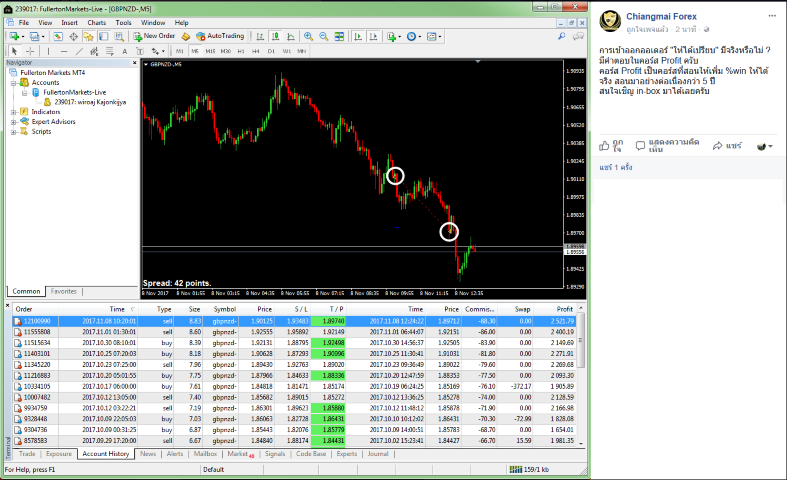The width and height of the screenshot is (787, 480).
Task: Select the M15 timeframe
Action: (x=210, y=51)
